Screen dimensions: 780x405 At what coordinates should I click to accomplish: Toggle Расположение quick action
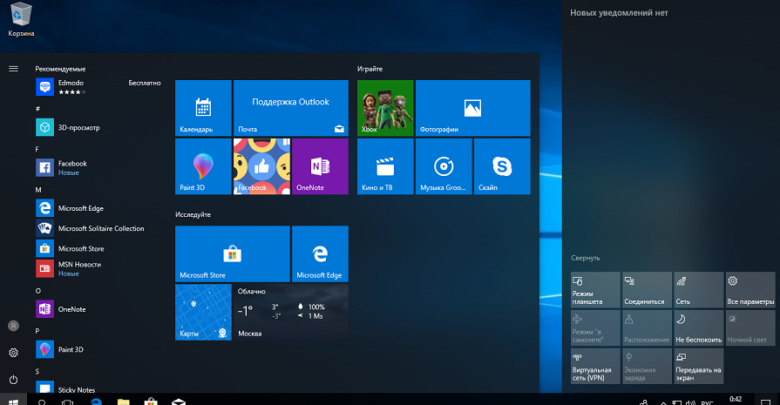[647, 328]
